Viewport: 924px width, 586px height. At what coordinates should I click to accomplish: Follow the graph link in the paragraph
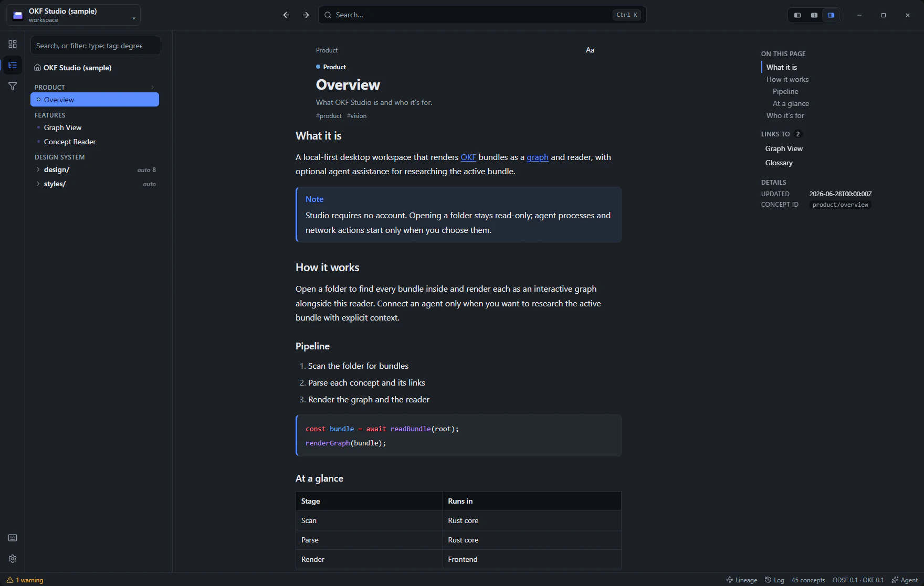(x=538, y=157)
